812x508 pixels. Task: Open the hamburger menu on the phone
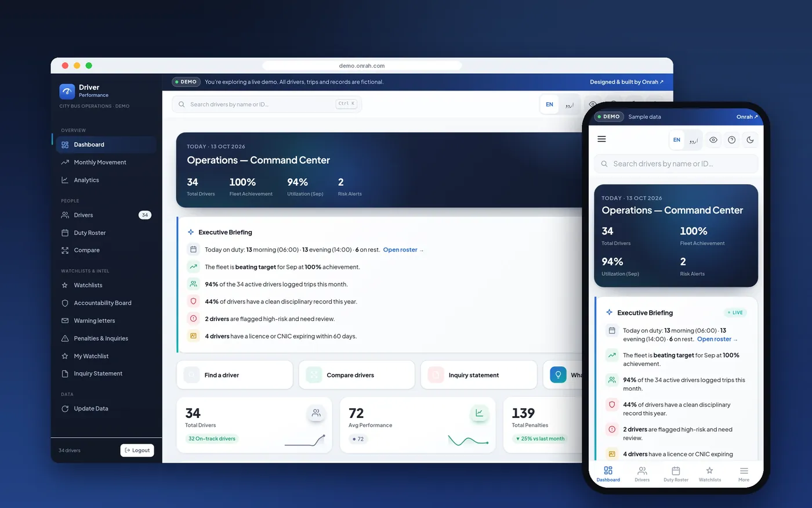tap(601, 139)
